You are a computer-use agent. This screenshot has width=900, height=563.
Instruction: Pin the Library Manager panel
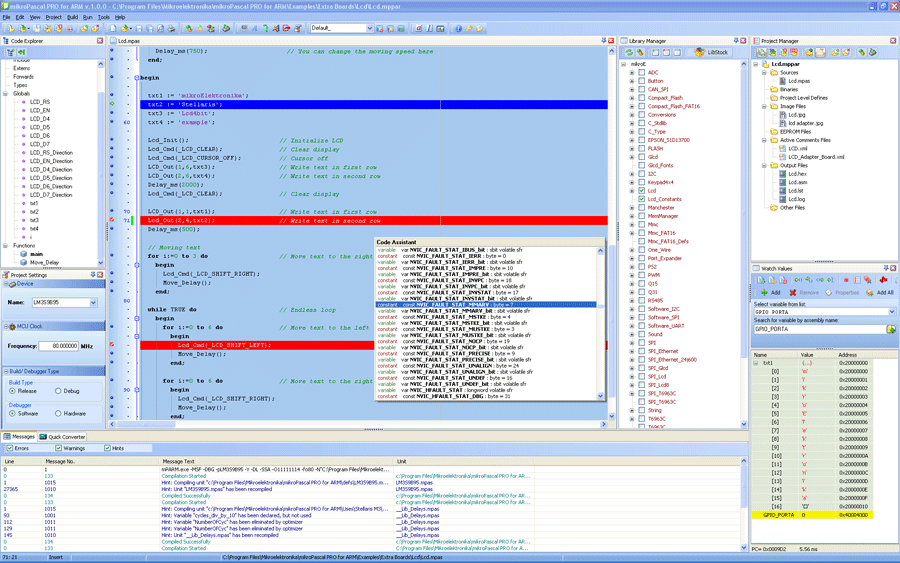pos(736,41)
